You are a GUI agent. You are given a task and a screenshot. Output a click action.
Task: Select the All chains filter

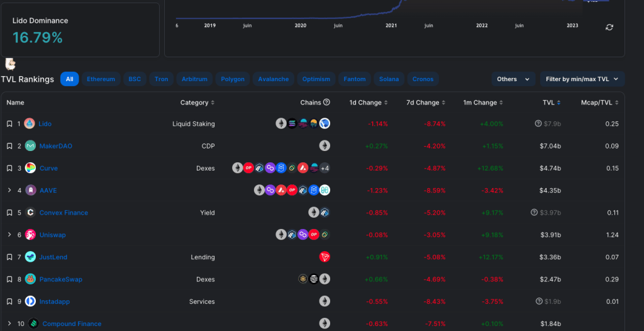tap(69, 79)
